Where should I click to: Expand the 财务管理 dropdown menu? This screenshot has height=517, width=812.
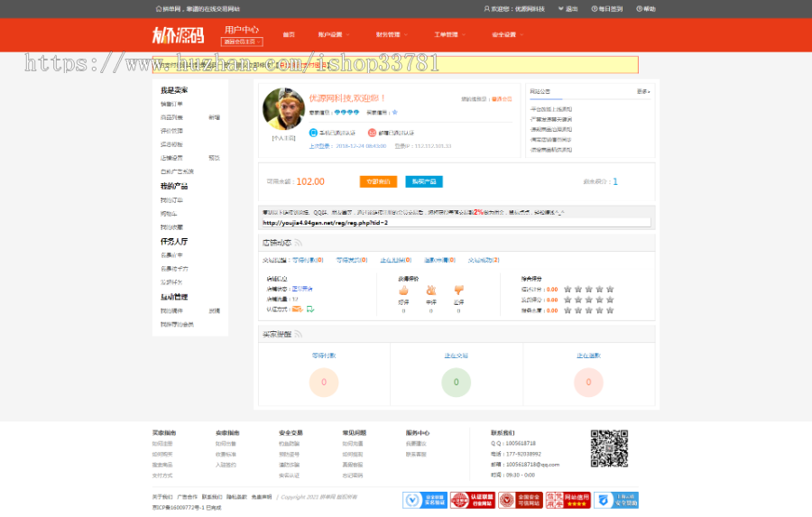pyautogui.click(x=391, y=35)
